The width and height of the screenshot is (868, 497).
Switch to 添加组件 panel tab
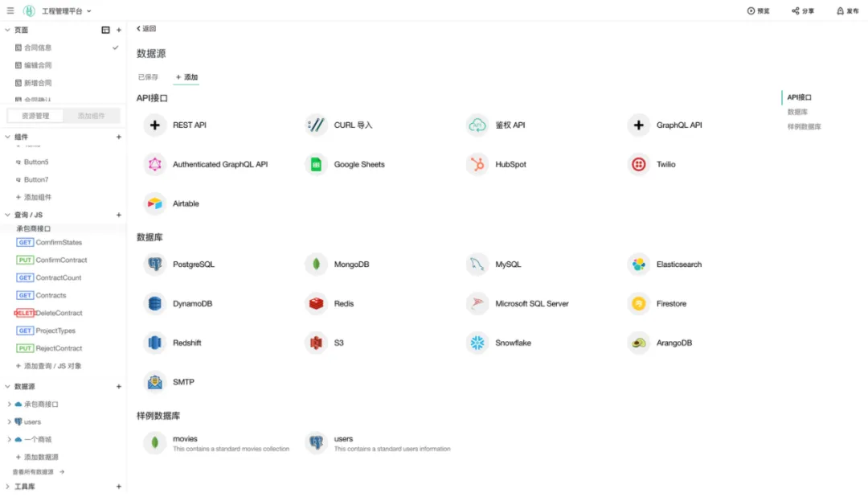click(92, 116)
